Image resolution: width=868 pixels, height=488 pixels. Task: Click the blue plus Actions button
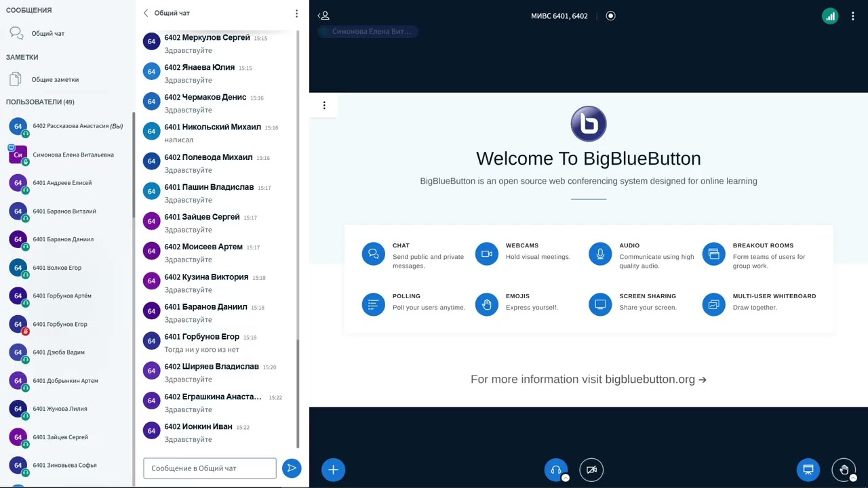[x=333, y=470]
